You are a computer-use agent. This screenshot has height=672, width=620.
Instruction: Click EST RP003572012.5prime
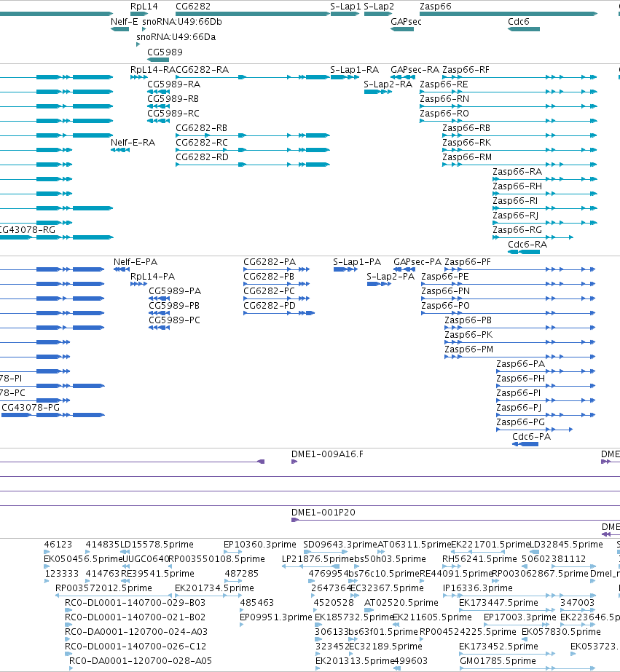[x=103, y=588]
